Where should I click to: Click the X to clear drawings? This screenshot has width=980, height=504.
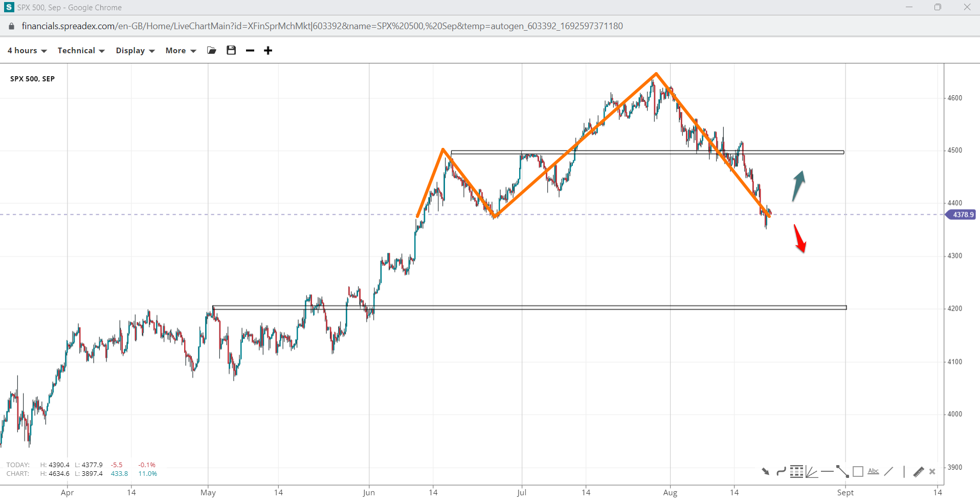pos(932,471)
